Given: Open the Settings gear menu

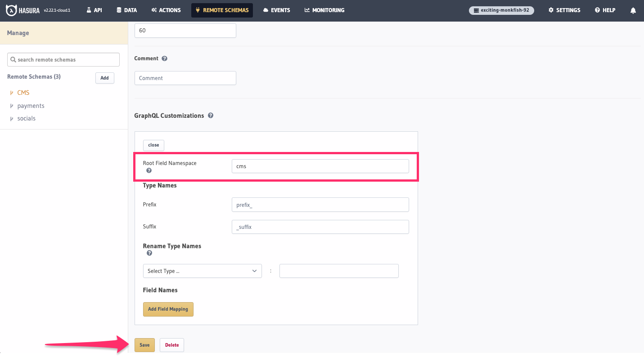Looking at the screenshot, I should pyautogui.click(x=564, y=10).
